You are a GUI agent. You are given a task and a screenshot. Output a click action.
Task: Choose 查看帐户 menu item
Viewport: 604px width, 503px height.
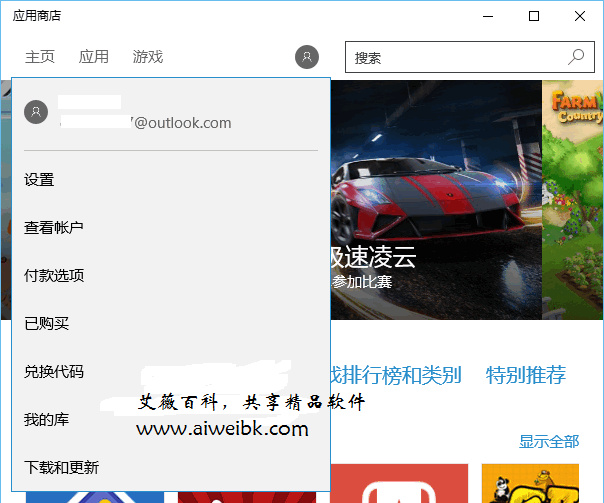pyautogui.click(x=54, y=228)
